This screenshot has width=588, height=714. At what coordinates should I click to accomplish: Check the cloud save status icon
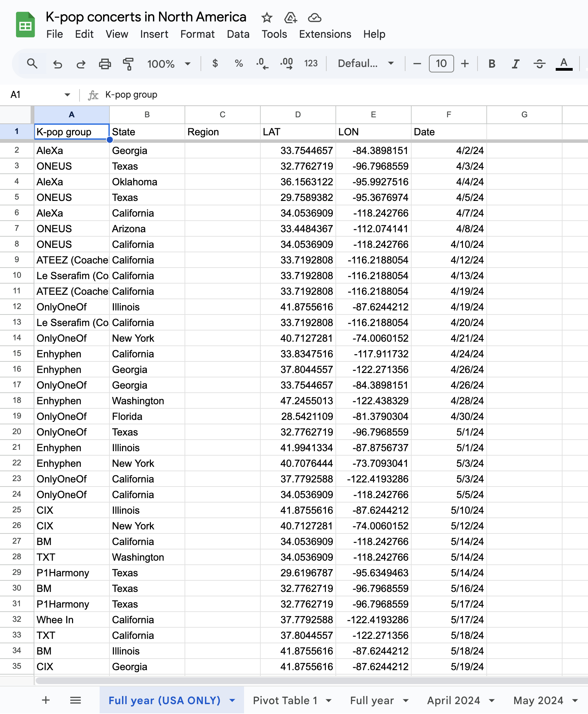[314, 17]
